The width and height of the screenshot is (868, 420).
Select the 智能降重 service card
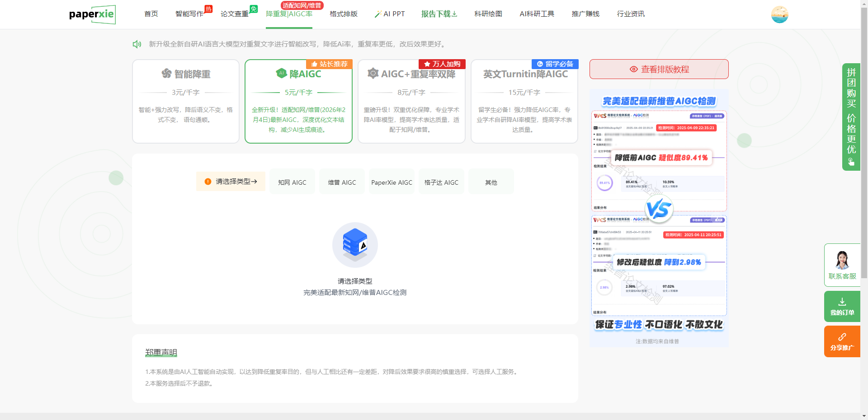186,101
